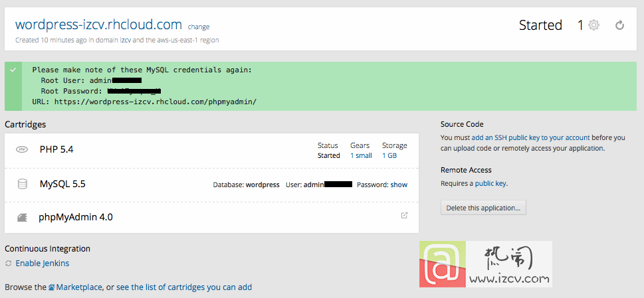
Task: See the list of cartridges you can add
Action: click(x=184, y=287)
